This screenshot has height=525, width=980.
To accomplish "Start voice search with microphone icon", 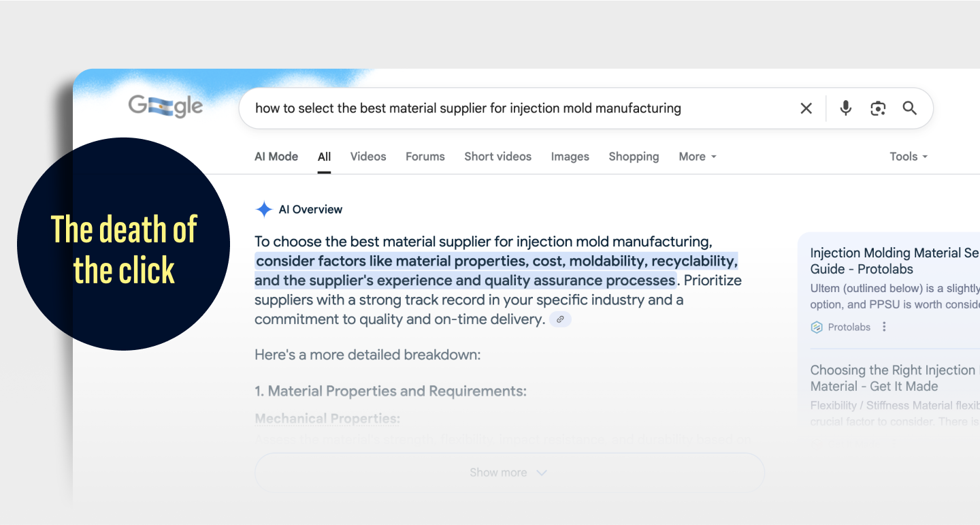I will click(x=845, y=108).
